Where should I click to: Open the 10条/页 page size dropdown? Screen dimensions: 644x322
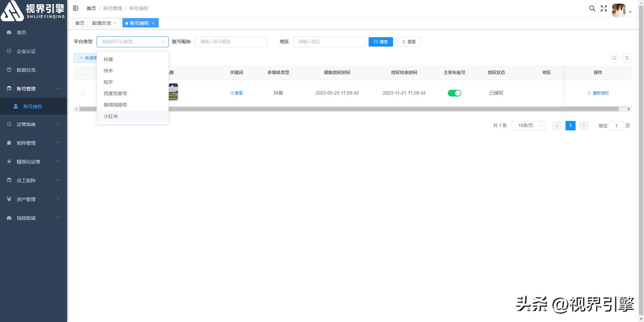(x=528, y=125)
